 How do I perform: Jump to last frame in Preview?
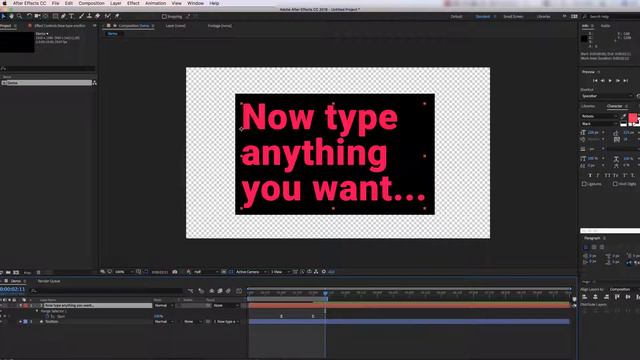point(625,81)
